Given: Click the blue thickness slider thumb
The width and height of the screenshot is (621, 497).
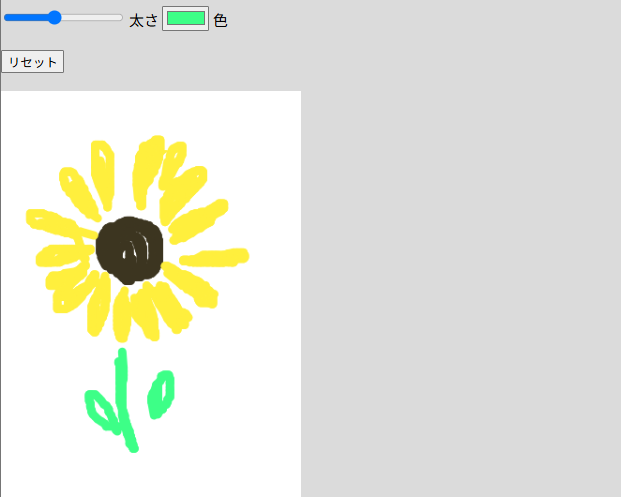Looking at the screenshot, I should pyautogui.click(x=55, y=18).
